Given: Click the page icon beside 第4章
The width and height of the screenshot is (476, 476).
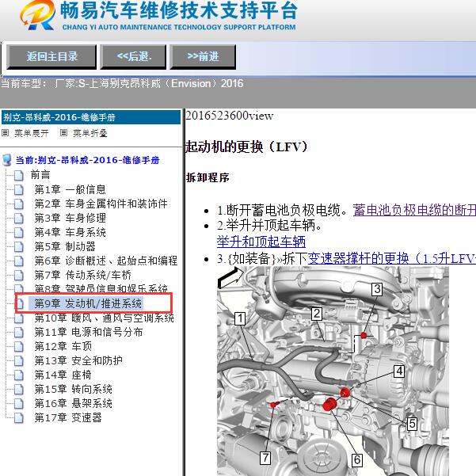Looking at the screenshot, I should (x=19, y=233).
